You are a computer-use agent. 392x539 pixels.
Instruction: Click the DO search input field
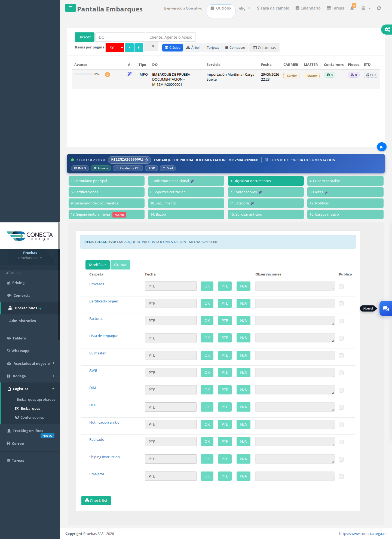coord(120,37)
